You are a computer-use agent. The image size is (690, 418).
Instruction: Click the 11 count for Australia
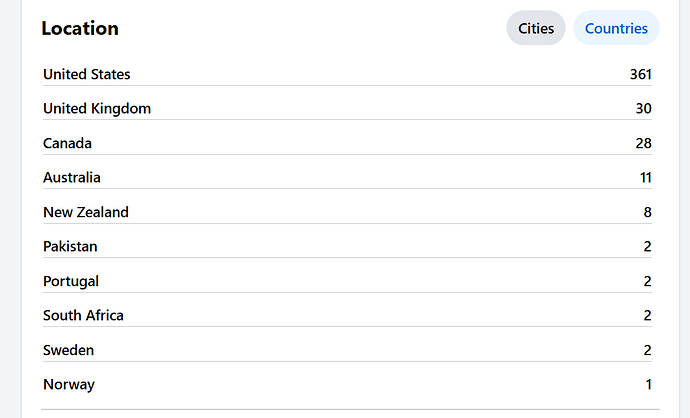point(646,177)
